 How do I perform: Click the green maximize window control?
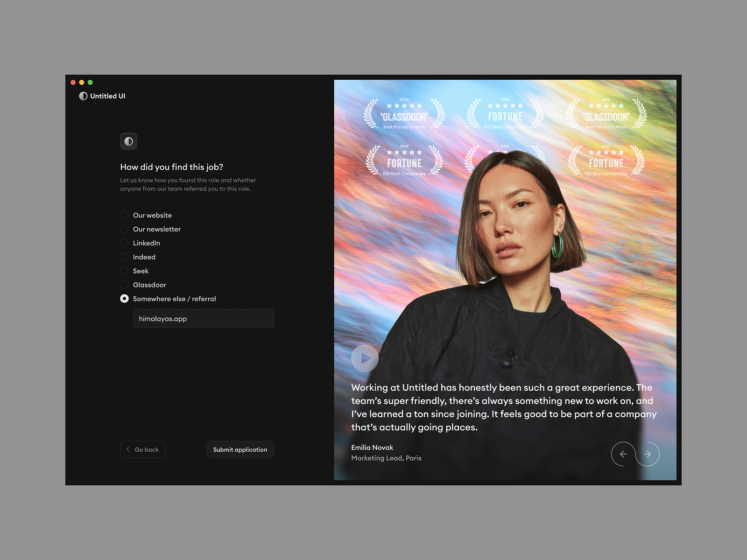pyautogui.click(x=90, y=82)
